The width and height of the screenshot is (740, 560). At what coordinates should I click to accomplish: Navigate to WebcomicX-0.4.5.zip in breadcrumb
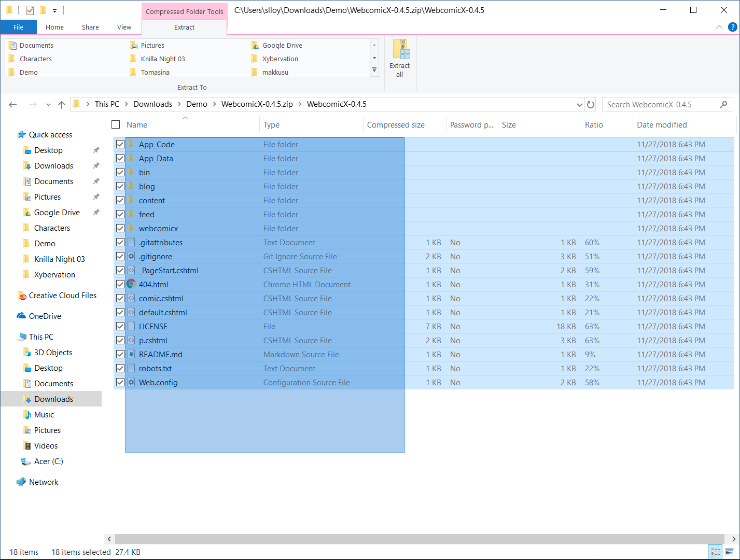click(x=257, y=104)
